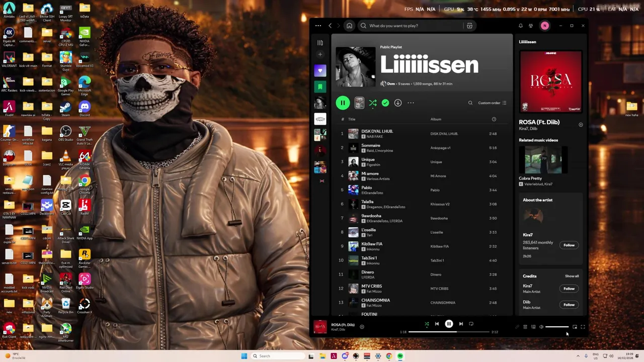This screenshot has width=644, height=362.
Task: Open Friend Activity icon
Action: coord(531,26)
